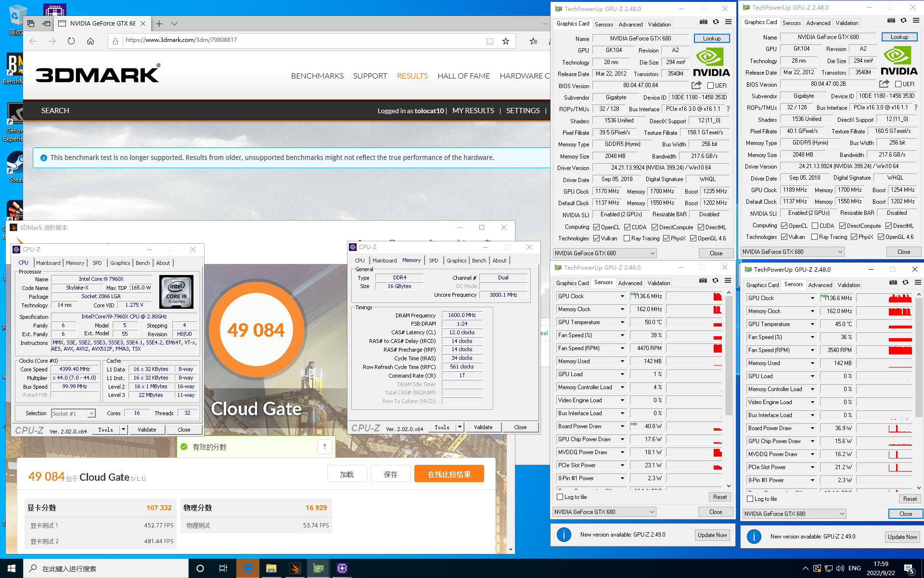Open File Explorer from taskbar
The width and height of the screenshot is (924, 578).
pyautogui.click(x=271, y=568)
